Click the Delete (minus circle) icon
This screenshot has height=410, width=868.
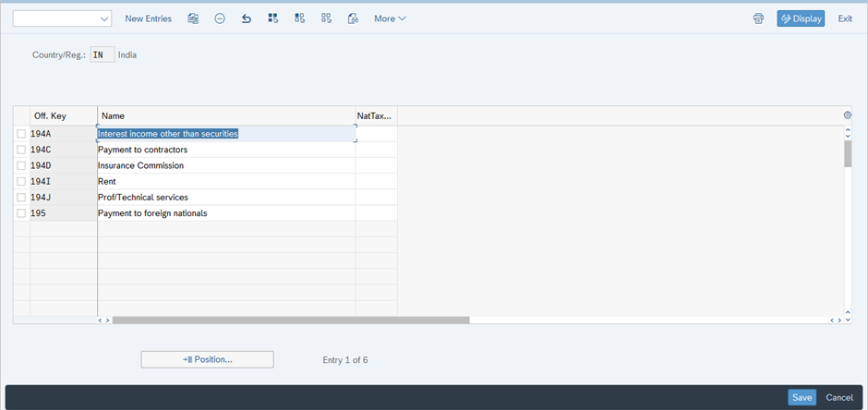[x=220, y=18]
